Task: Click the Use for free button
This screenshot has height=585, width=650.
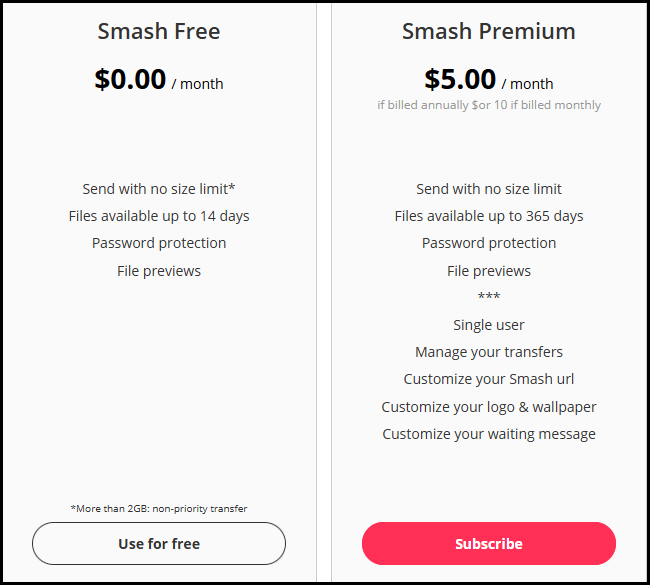Action: pos(159,543)
